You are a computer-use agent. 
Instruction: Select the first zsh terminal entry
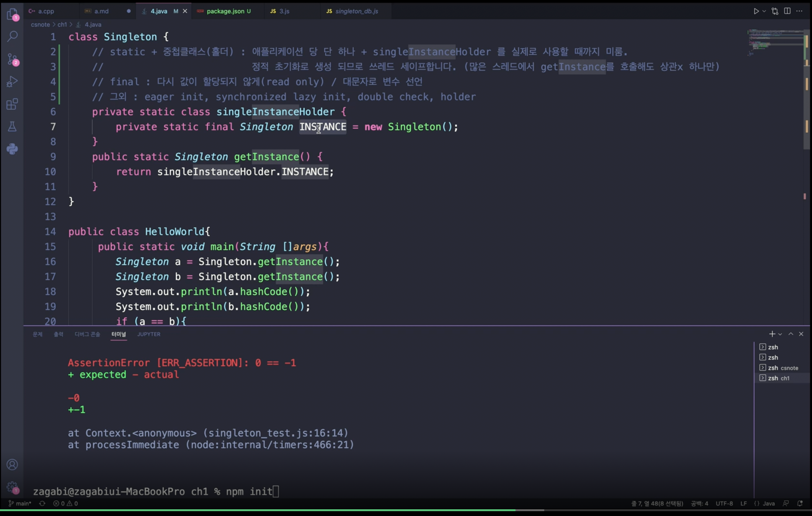782,347
